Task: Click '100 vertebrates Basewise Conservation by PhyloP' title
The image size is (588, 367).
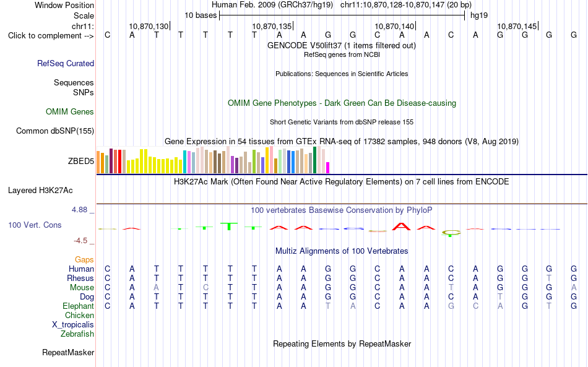Action: (x=342, y=210)
